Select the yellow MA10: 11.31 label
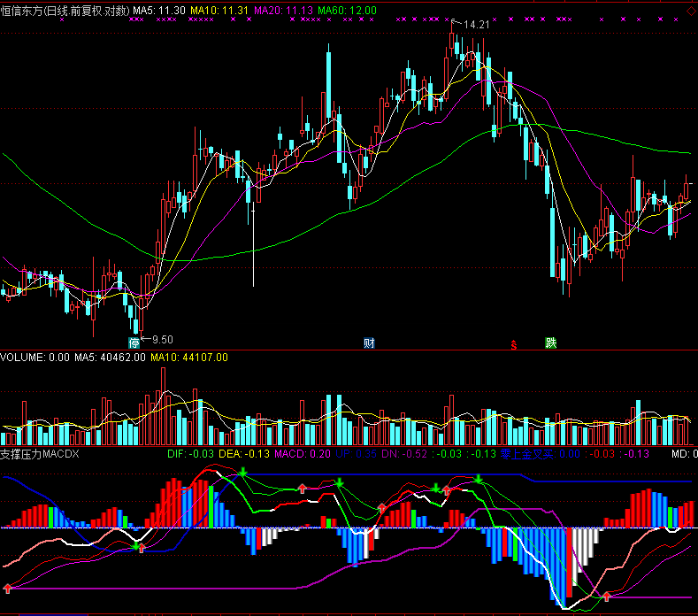Screen dimensions: 698x616 [219, 11]
